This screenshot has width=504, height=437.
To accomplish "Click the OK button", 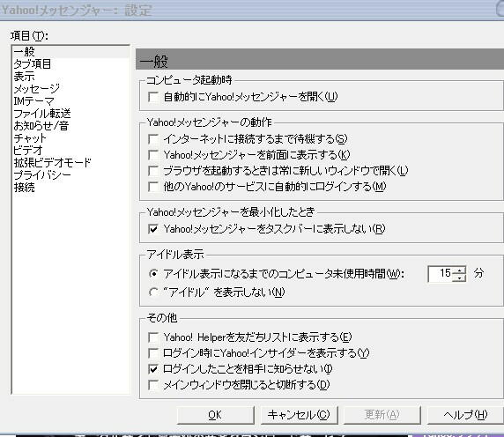I will click(x=215, y=415).
